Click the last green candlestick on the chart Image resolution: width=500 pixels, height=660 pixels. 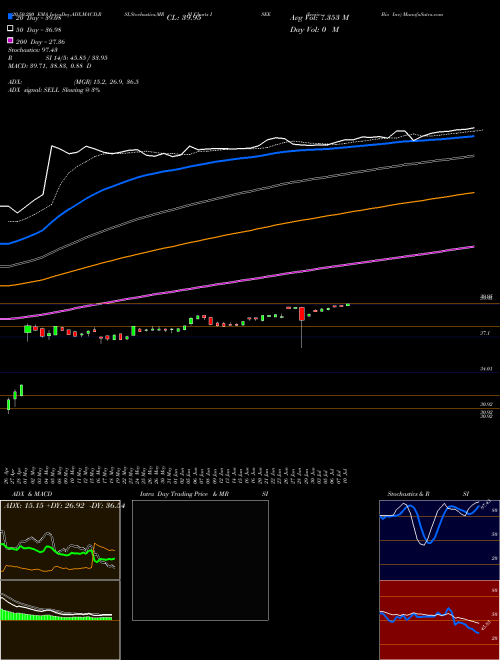pyautogui.click(x=348, y=304)
